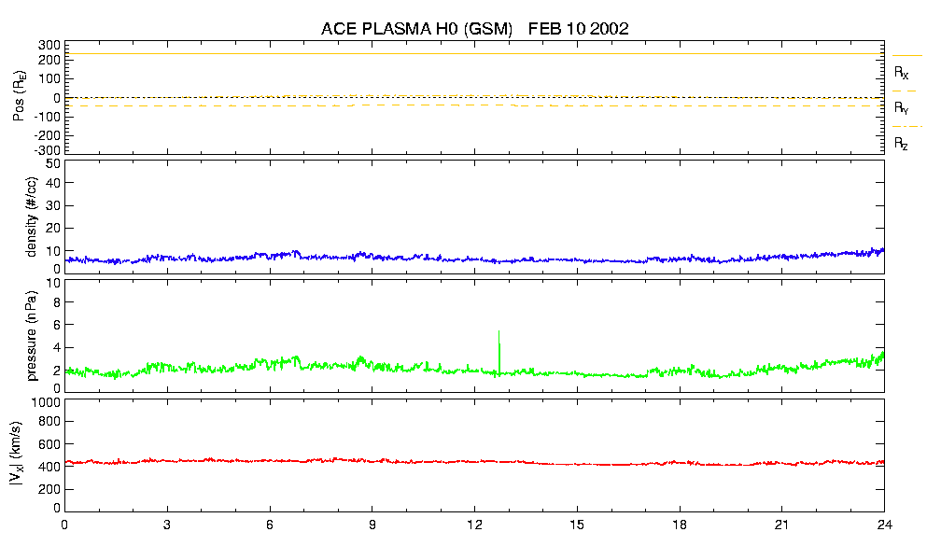Pick the 21 hour time axis label
Screen dimensions: 927x560
pyautogui.click(x=781, y=525)
